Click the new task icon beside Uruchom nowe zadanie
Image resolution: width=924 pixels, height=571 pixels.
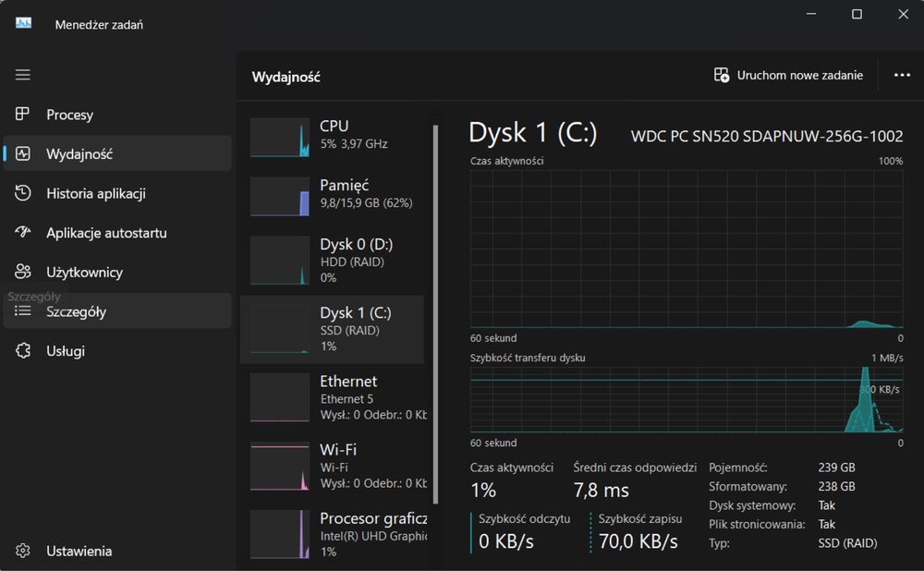coord(722,75)
